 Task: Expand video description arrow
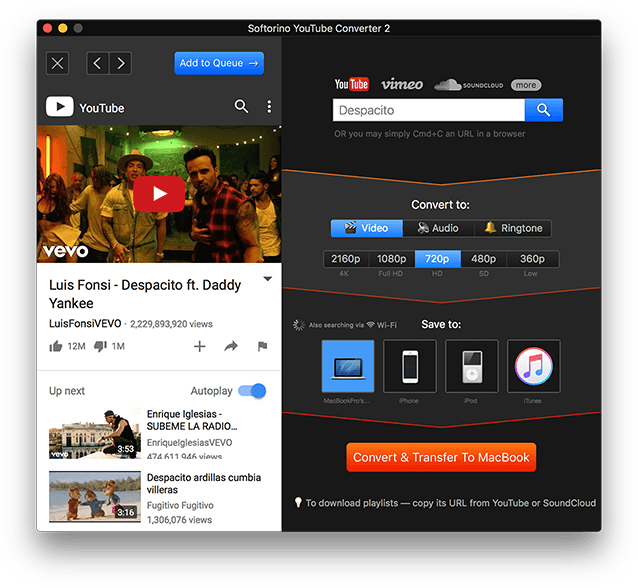point(267,279)
